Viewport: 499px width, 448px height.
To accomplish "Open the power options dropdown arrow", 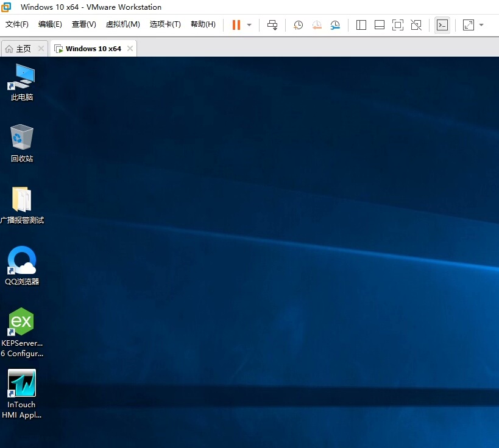I will click(249, 25).
